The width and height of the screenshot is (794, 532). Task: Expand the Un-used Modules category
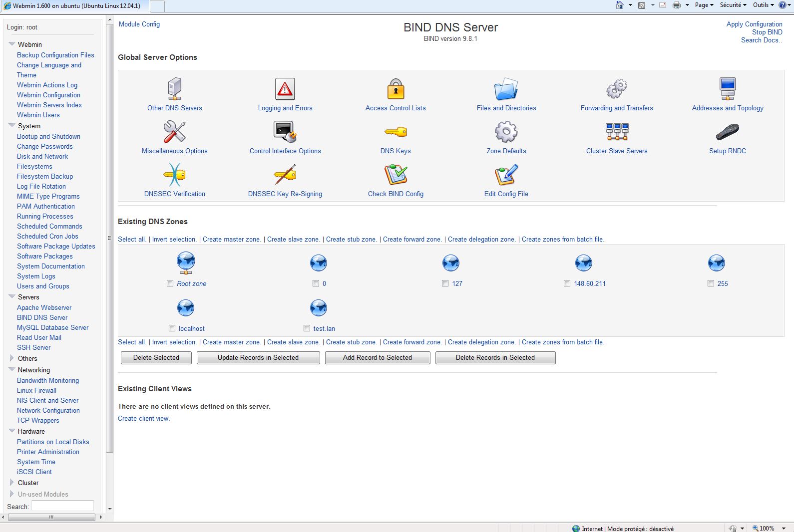[12, 494]
